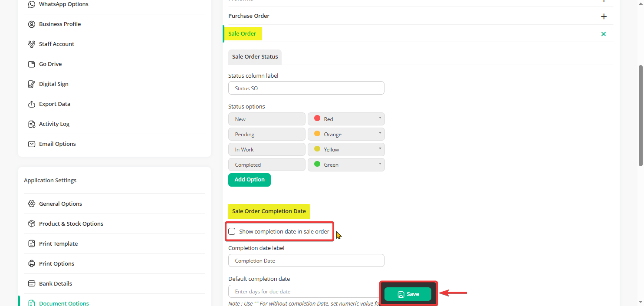Click the red color dot for New
The image size is (644, 306).
click(x=317, y=118)
